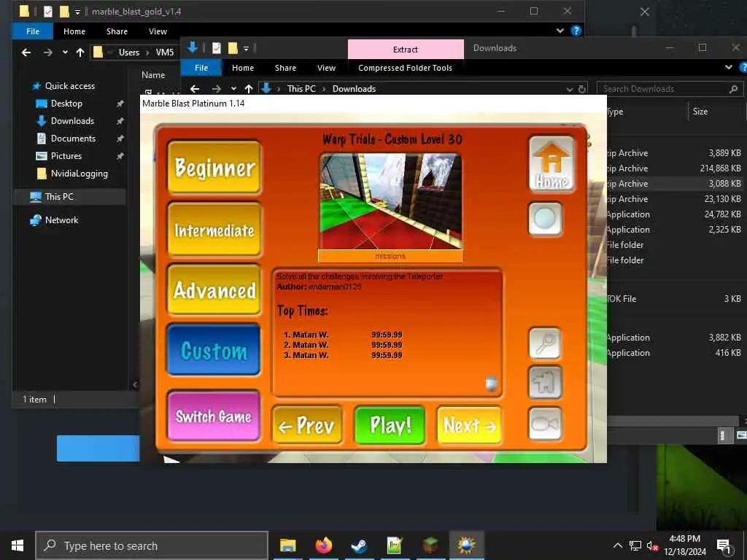Screen dimensions: 747x560
Task: Click the achievements figure icon button
Action: 545,382
